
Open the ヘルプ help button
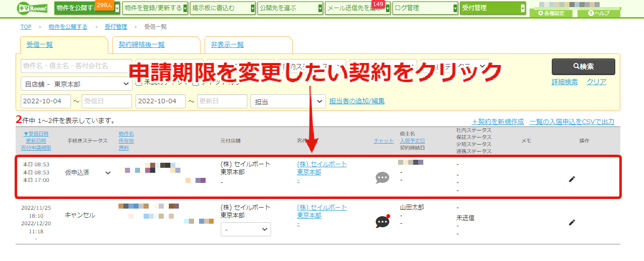[599, 13]
